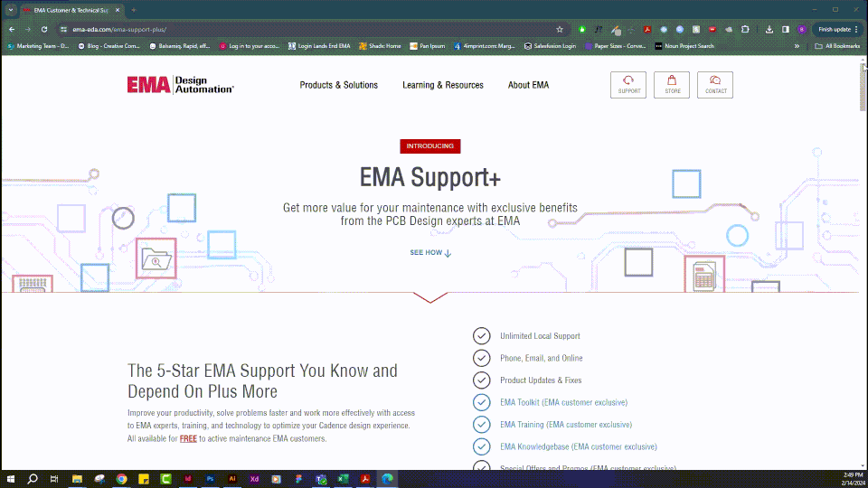Open the browser downloads icon

769,29
